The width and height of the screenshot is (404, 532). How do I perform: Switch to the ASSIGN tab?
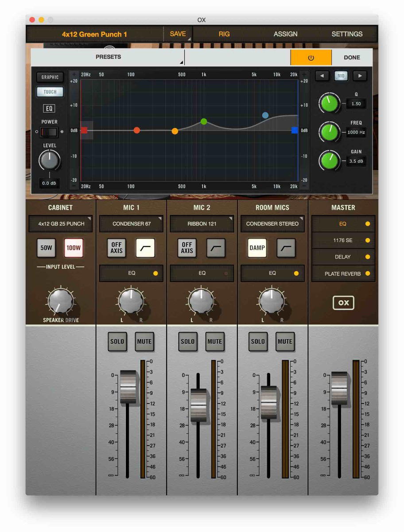click(x=285, y=34)
